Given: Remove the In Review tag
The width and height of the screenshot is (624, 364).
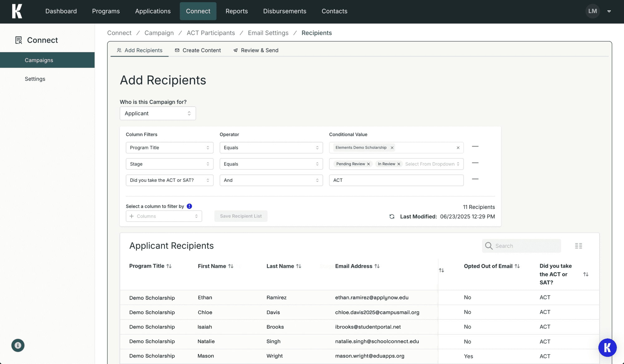Looking at the screenshot, I should tap(399, 164).
